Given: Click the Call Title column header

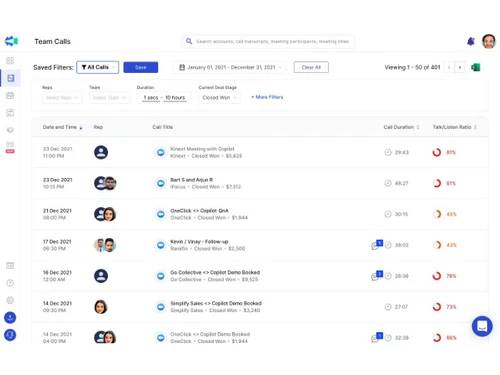Looking at the screenshot, I should pos(163,127).
